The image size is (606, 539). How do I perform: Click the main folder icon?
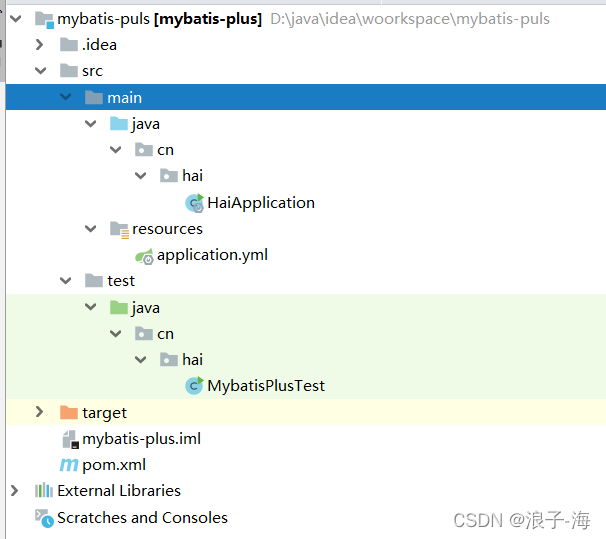pos(94,97)
